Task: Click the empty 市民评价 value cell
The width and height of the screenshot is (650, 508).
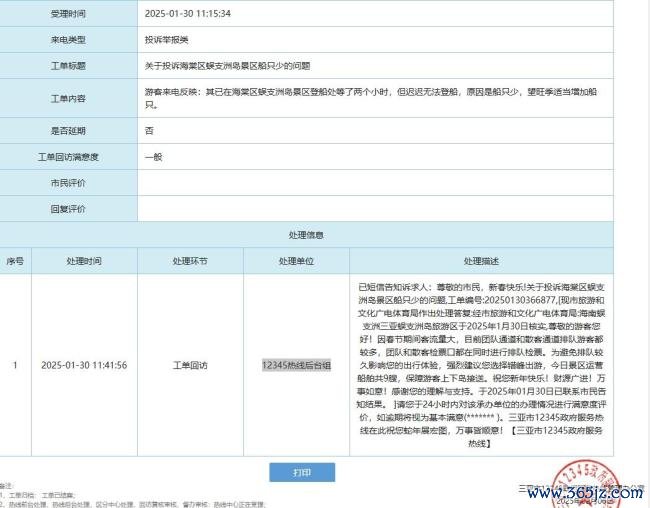Action: [376, 183]
